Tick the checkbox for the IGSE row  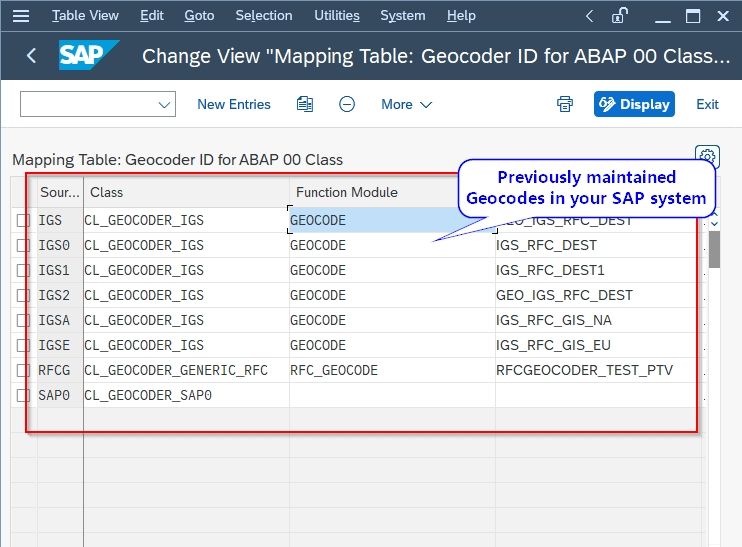[x=23, y=345]
